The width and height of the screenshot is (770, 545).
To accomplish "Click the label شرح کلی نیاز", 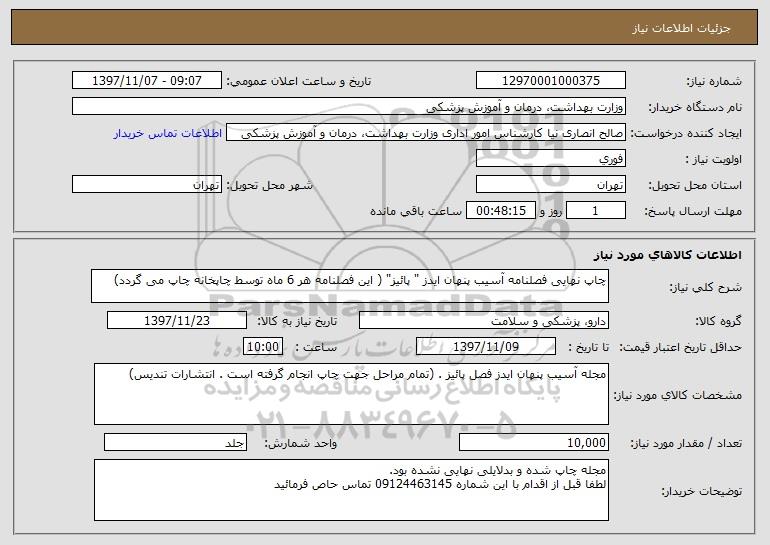I will pyautogui.click(x=706, y=287).
